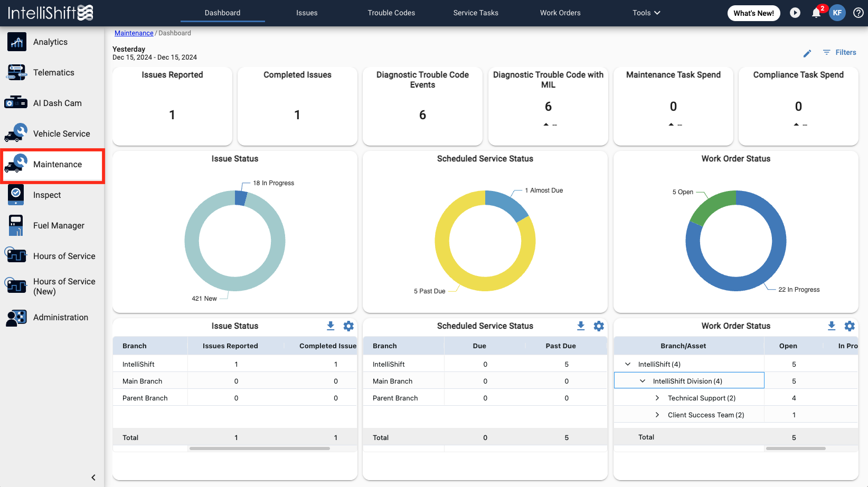Open notifications bell icon
The width and height of the screenshot is (868, 487).
tap(816, 13)
